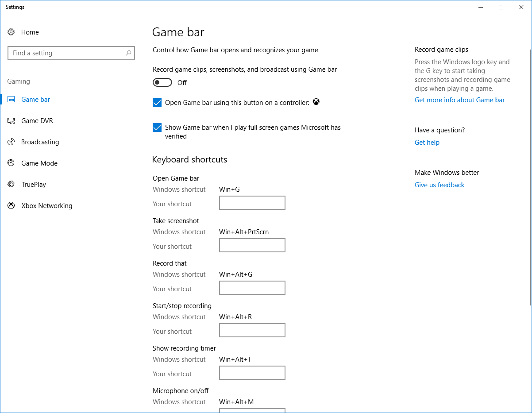Click the Home gear icon
This screenshot has width=532, height=413.
click(x=11, y=32)
